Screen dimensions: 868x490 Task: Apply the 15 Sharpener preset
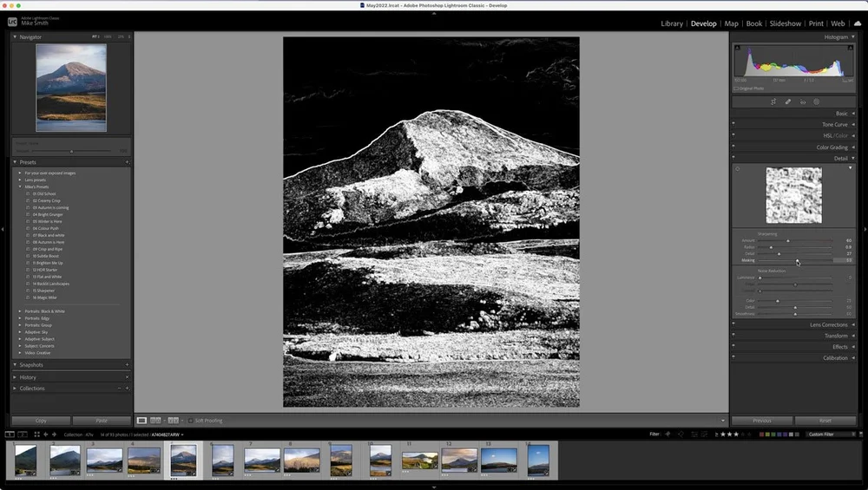(43, 291)
